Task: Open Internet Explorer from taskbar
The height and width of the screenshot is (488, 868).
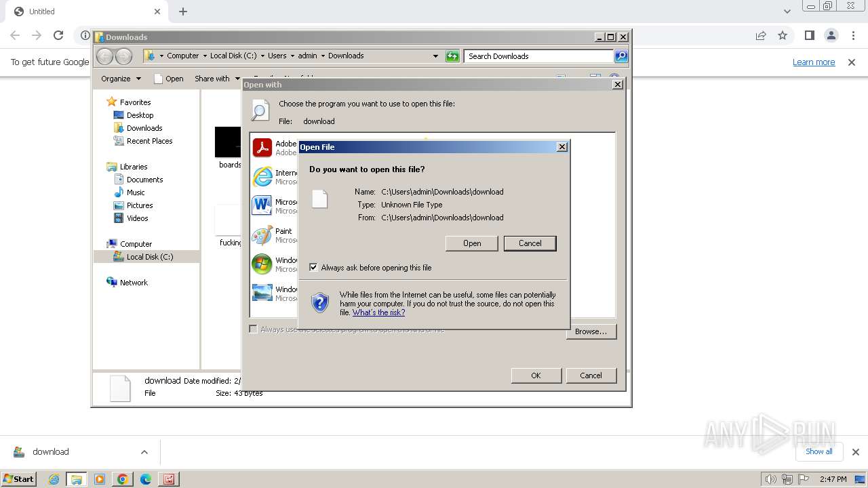Action: tap(54, 479)
